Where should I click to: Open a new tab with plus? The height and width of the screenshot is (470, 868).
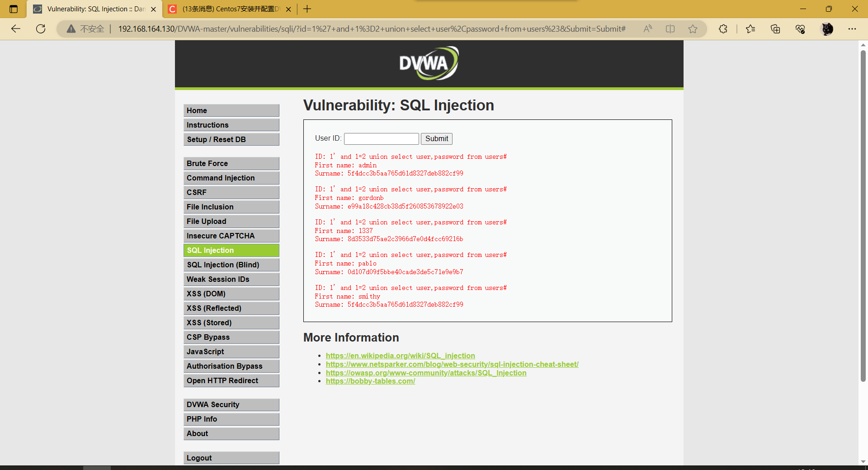click(x=307, y=9)
